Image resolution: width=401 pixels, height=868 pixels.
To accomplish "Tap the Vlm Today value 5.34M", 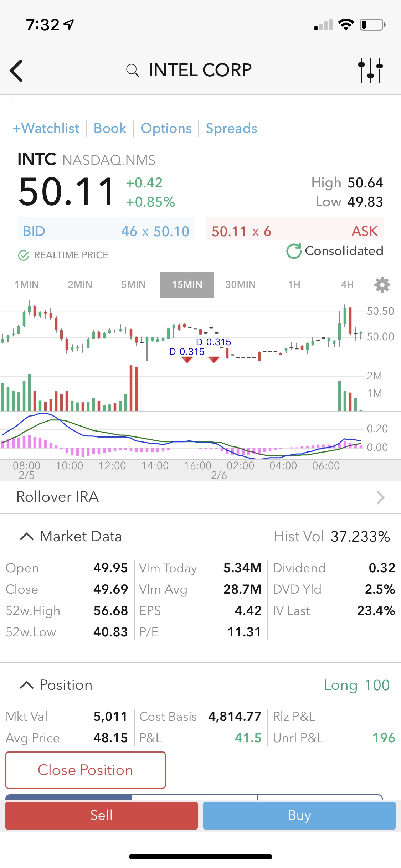I will point(243,568).
